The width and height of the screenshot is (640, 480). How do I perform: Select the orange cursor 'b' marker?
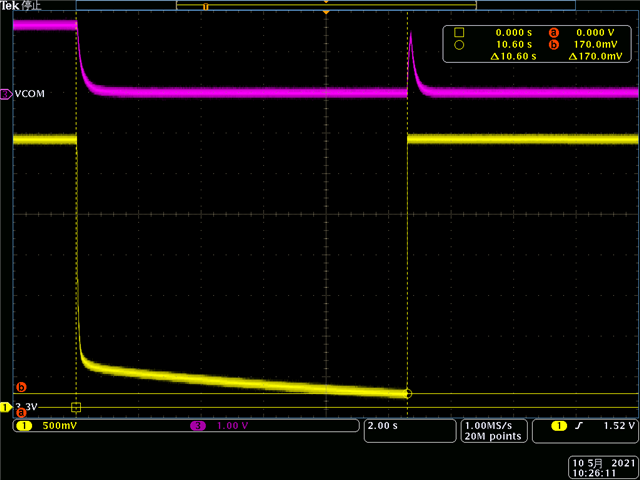tap(21, 387)
